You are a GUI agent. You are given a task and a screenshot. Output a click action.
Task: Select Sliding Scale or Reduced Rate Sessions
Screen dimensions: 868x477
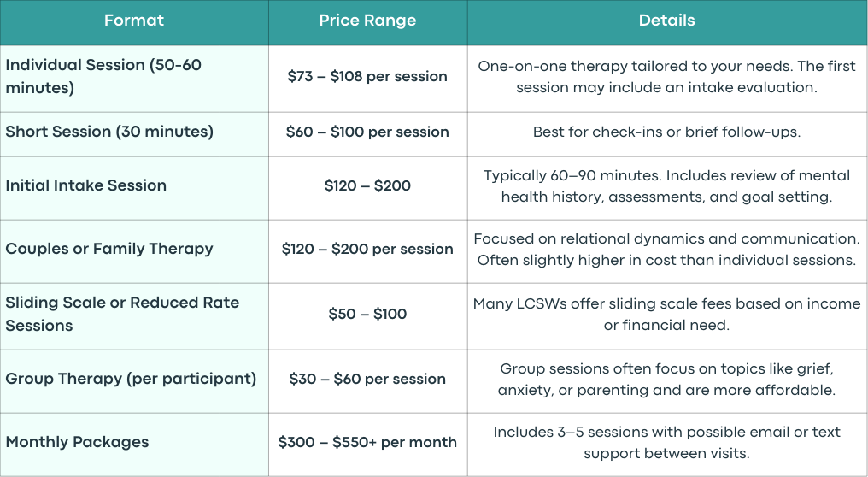(x=122, y=314)
